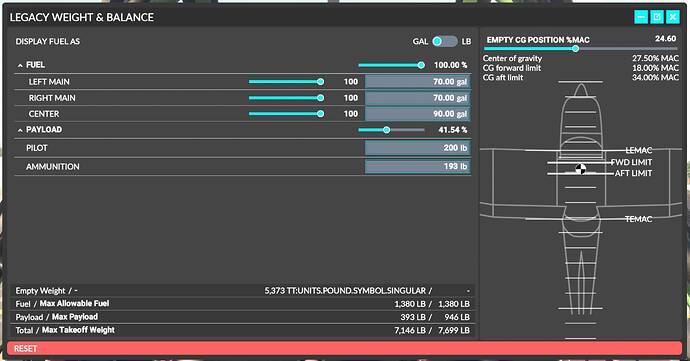Click the RIGHT MAIN percentage value 100
This screenshot has width=690, height=361.
pos(351,98)
